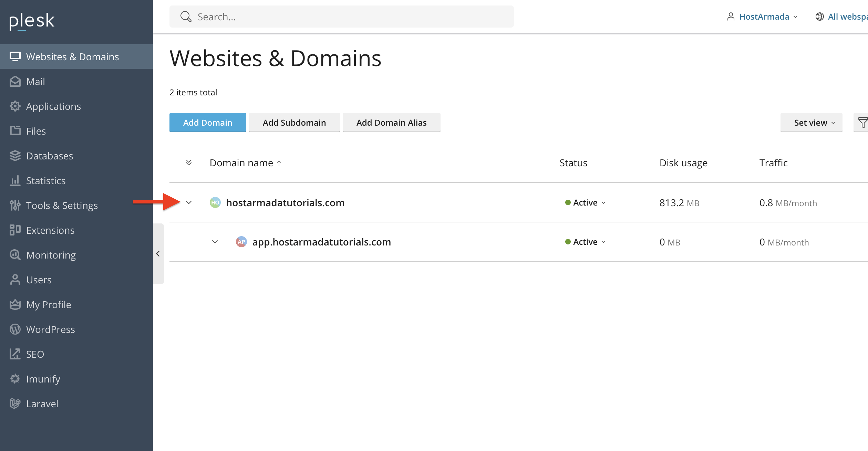Switch to the Extensions section
868x451 pixels.
click(50, 230)
